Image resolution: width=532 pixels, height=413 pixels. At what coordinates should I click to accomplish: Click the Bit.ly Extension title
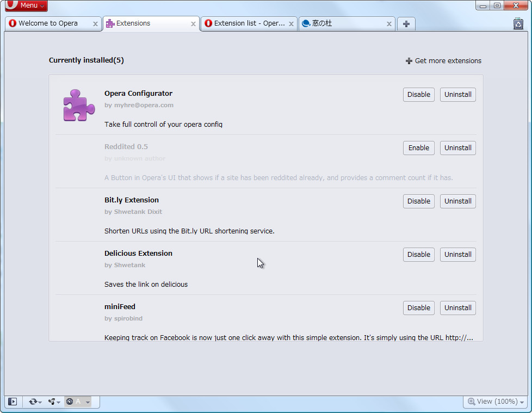[x=132, y=200]
